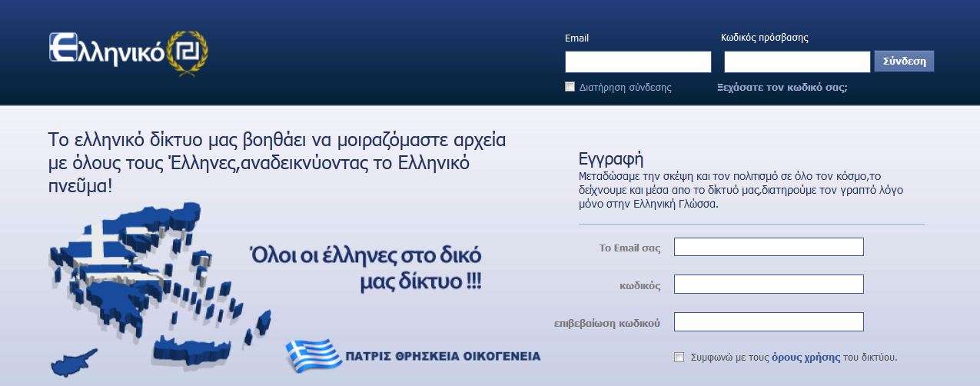Click the επιβεβαίωση κωδικού label

[607, 323]
